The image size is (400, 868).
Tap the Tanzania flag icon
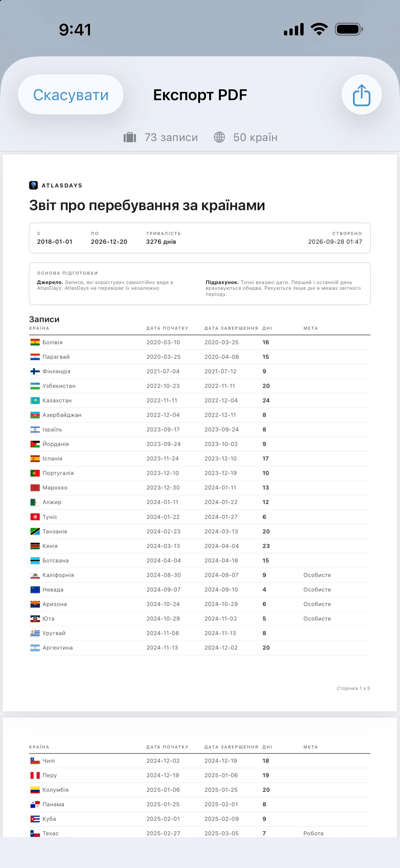click(35, 531)
